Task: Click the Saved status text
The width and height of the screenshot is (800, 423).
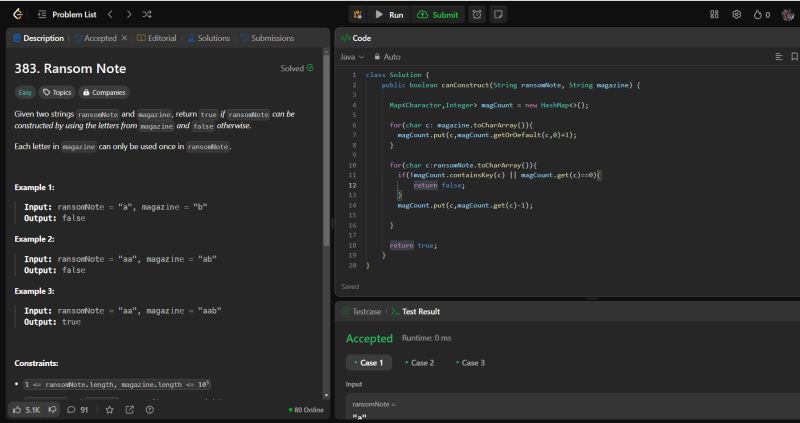Action: coord(350,287)
